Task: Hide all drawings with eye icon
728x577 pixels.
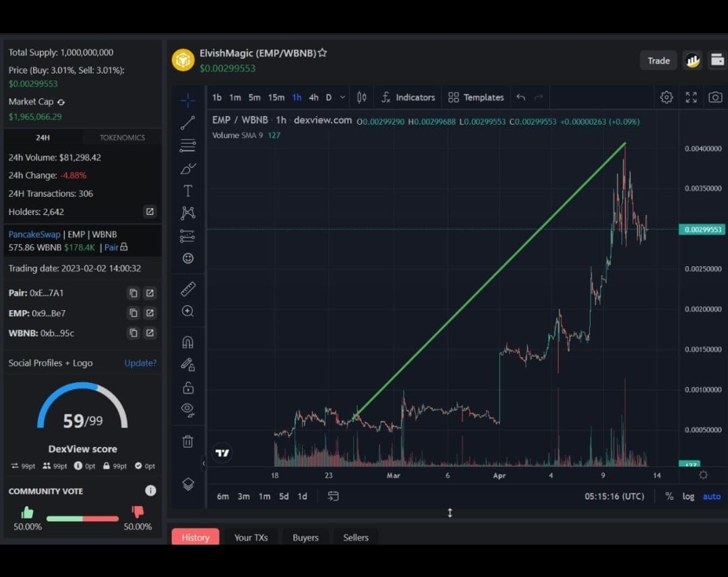Action: click(187, 409)
